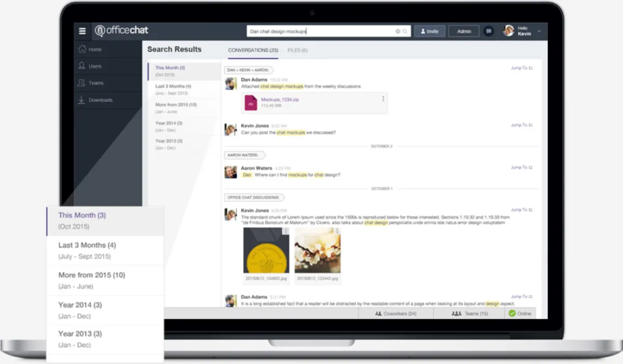The width and height of the screenshot is (623, 364).
Task: Click file name '20150612_134602.jpg' under the medal image
Action: tap(266, 278)
